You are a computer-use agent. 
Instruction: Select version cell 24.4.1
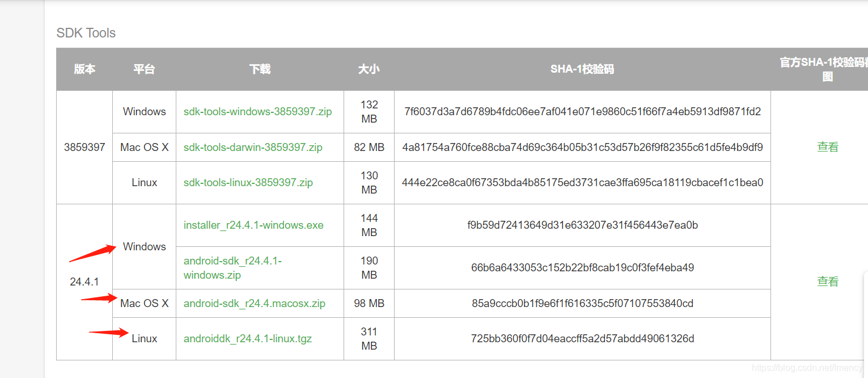[84, 282]
